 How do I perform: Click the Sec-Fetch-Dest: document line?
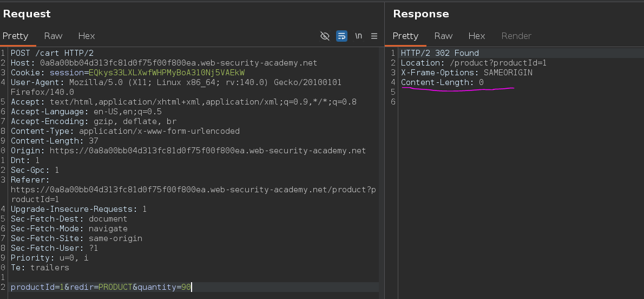(x=69, y=219)
